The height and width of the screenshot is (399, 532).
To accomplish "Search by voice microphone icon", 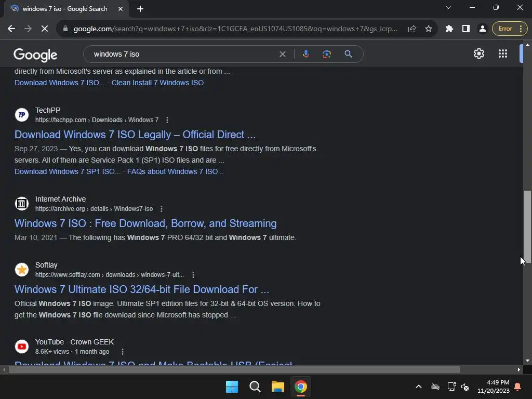I will click(x=305, y=54).
